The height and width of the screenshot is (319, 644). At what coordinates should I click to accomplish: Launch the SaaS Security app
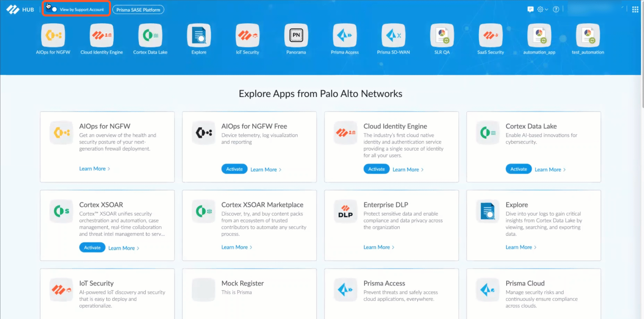(491, 35)
